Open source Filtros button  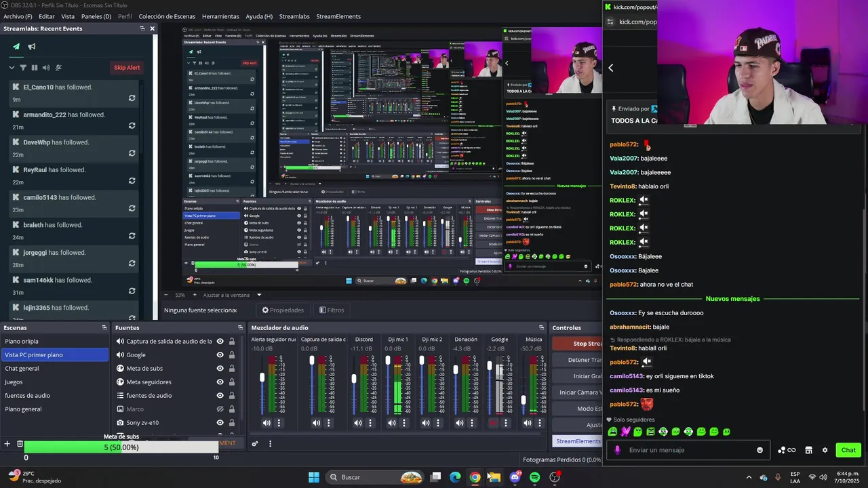pyautogui.click(x=332, y=310)
